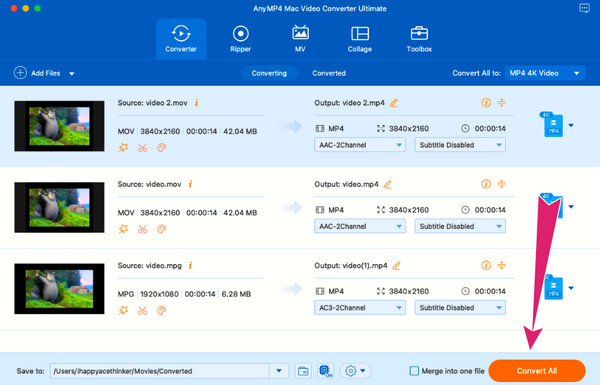View output info for video.mp4
The width and height of the screenshot is (600, 385).
[x=486, y=184]
